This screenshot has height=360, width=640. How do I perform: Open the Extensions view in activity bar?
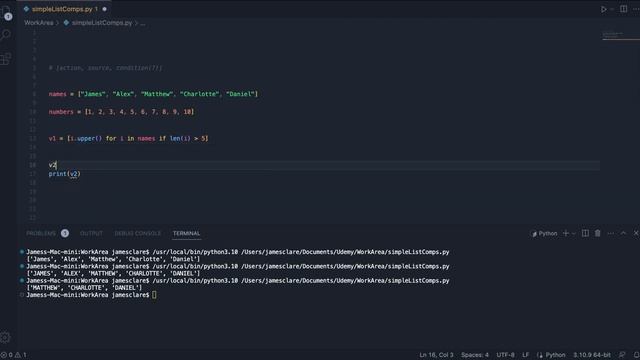6,59
